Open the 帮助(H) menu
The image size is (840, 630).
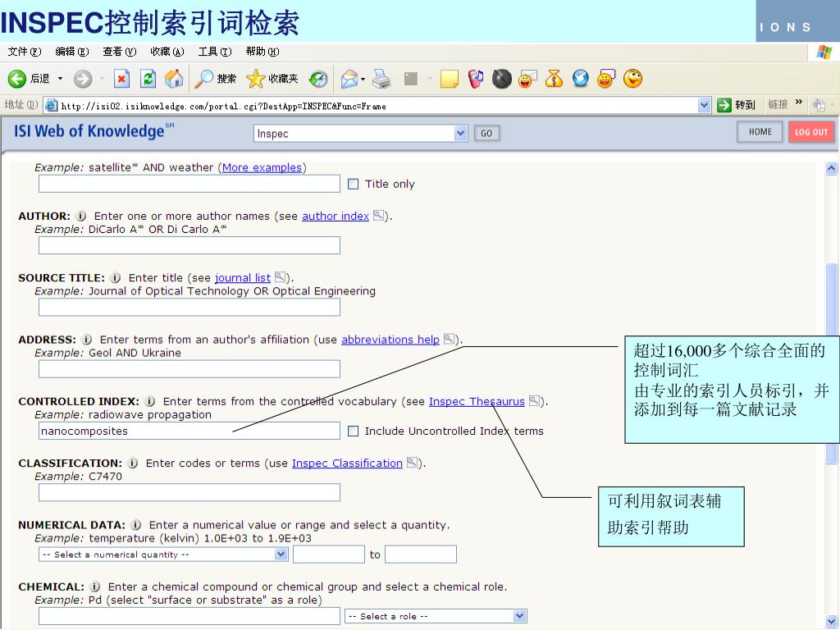tap(262, 52)
